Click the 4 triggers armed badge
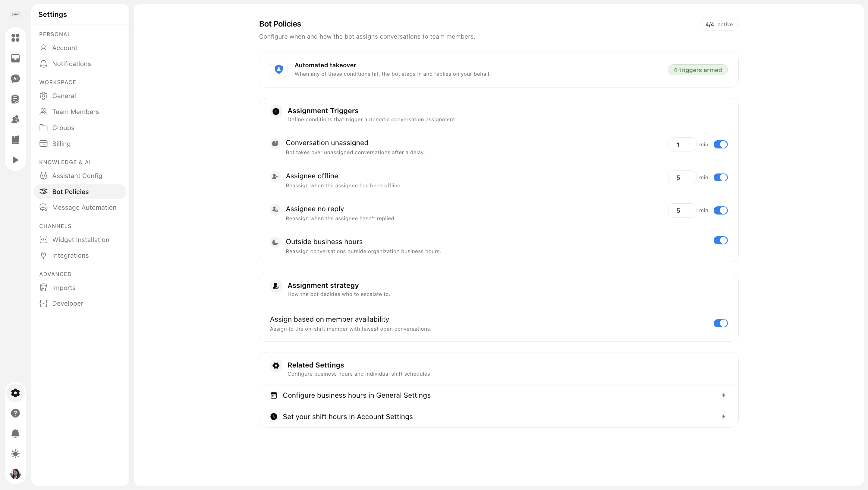Viewport: 868px width, 490px height. [697, 70]
